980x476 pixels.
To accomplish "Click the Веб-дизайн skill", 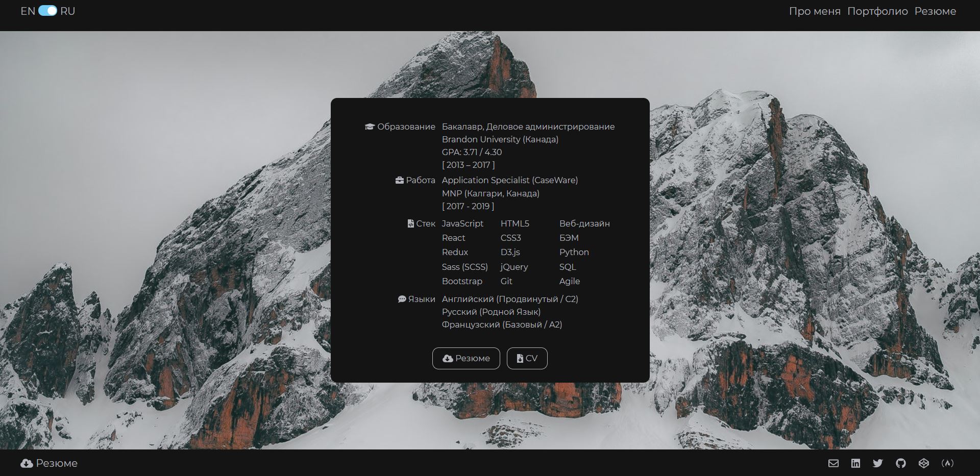I will coord(584,223).
